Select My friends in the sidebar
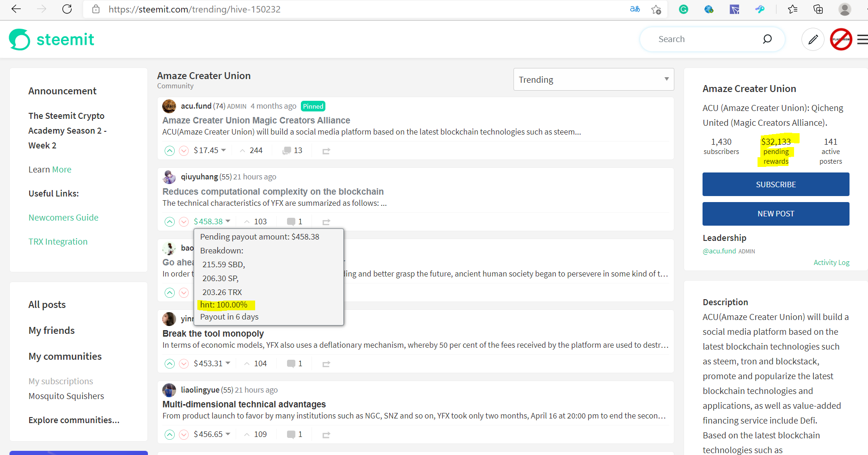This screenshot has height=455, width=868. click(x=52, y=331)
